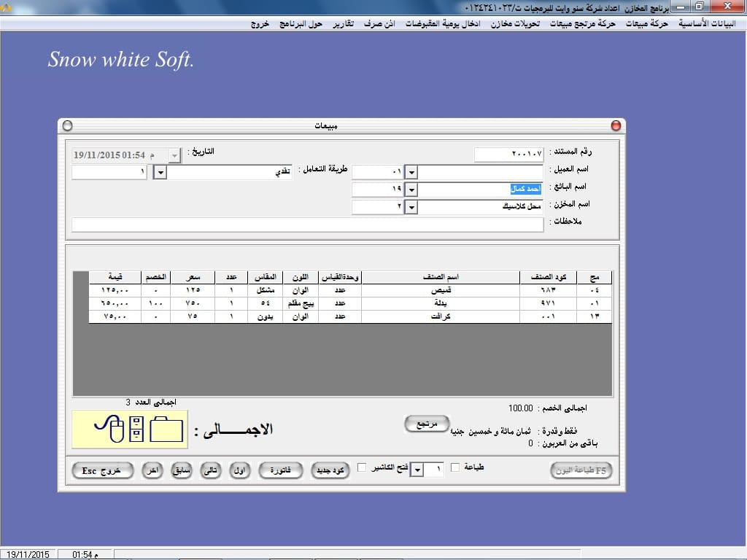The image size is (747, 560).
Task: Click the value cell ٦٥٠,٠٠
Action: [x=115, y=303]
